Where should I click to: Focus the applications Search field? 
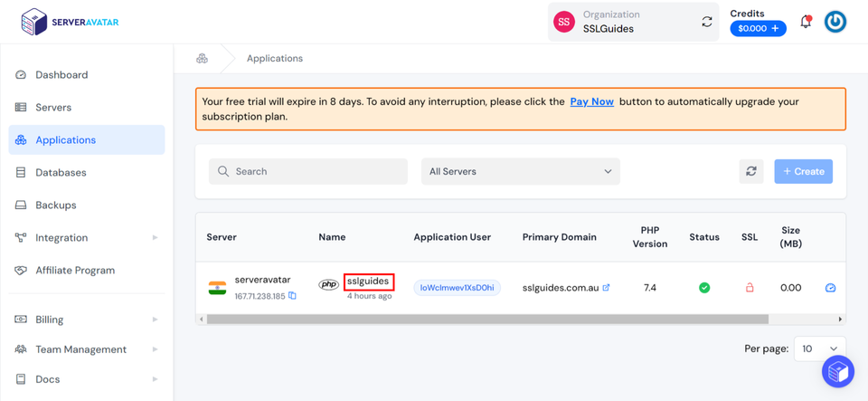click(x=307, y=171)
